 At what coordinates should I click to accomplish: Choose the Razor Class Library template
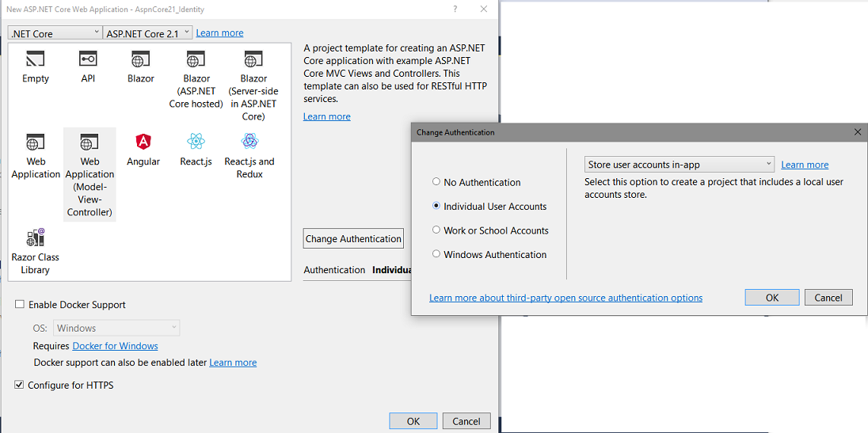36,252
